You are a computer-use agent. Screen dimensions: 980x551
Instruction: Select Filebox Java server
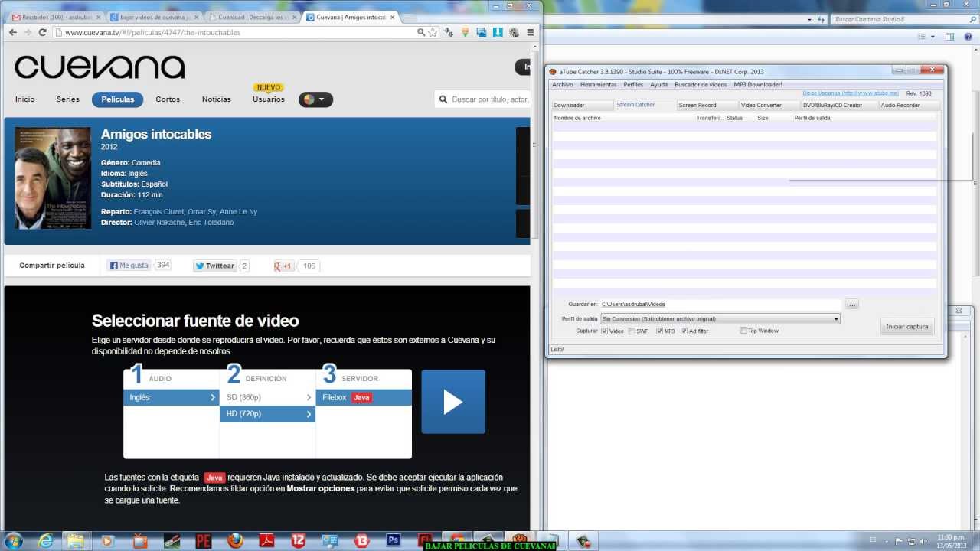[x=364, y=398]
